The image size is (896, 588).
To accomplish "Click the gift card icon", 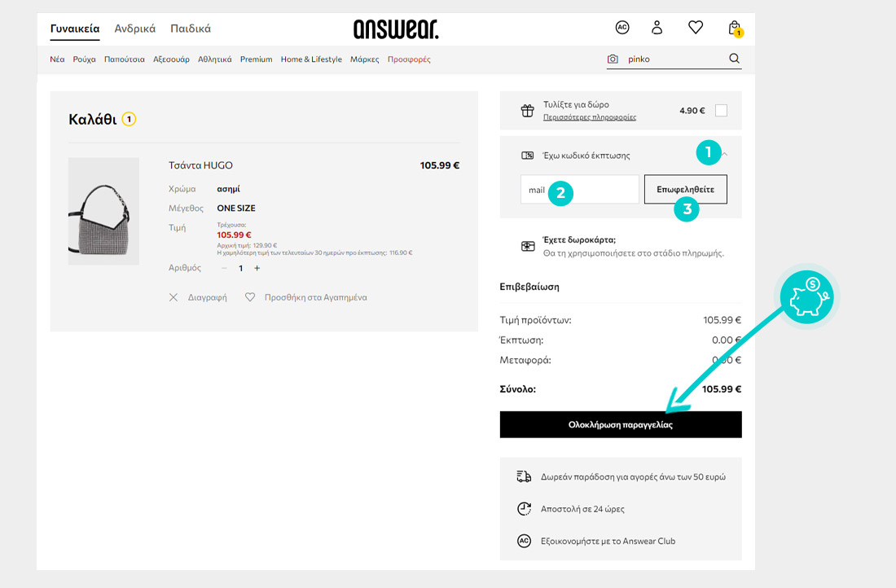I will 528,246.
